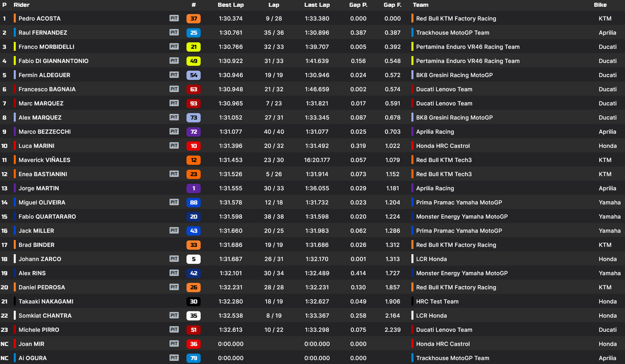The height and width of the screenshot is (364, 625).
Task: Click lap count 40 / 40
Action: click(x=274, y=132)
